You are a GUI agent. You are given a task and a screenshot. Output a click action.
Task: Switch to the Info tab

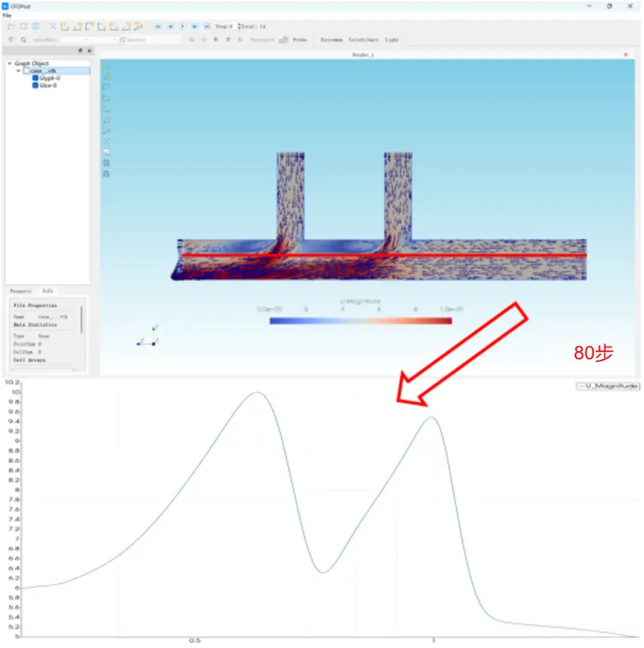pos(48,291)
